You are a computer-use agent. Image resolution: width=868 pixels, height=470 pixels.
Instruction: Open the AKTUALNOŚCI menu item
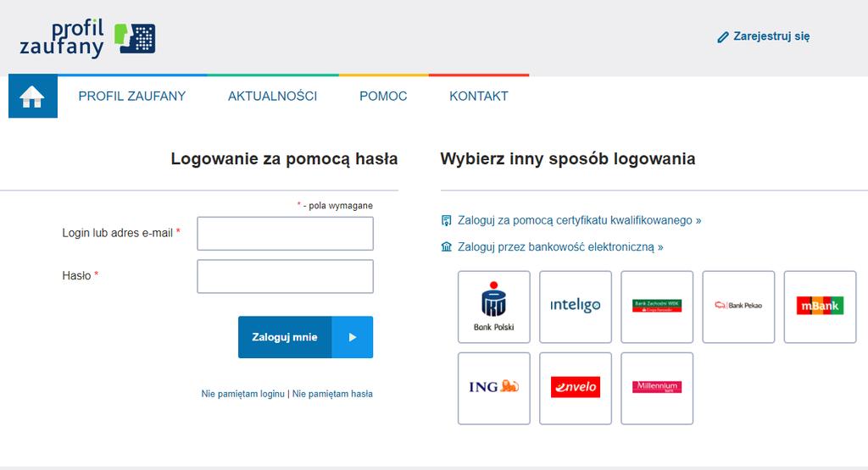coord(272,97)
